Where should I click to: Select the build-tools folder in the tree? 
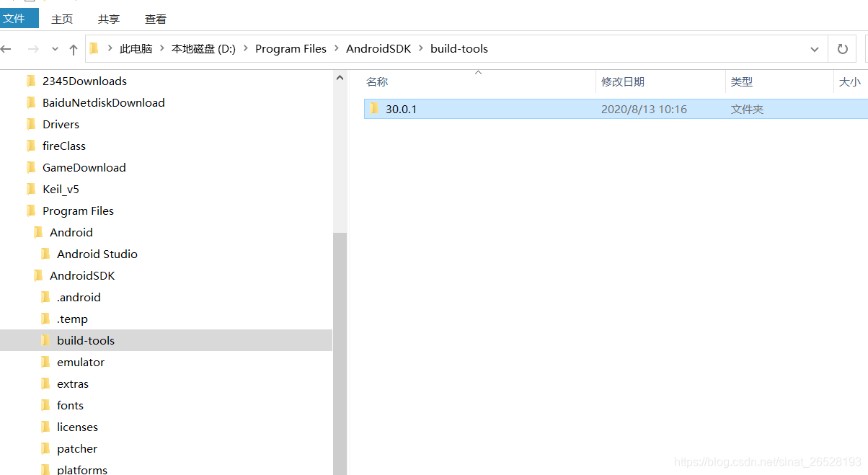pyautogui.click(x=85, y=339)
